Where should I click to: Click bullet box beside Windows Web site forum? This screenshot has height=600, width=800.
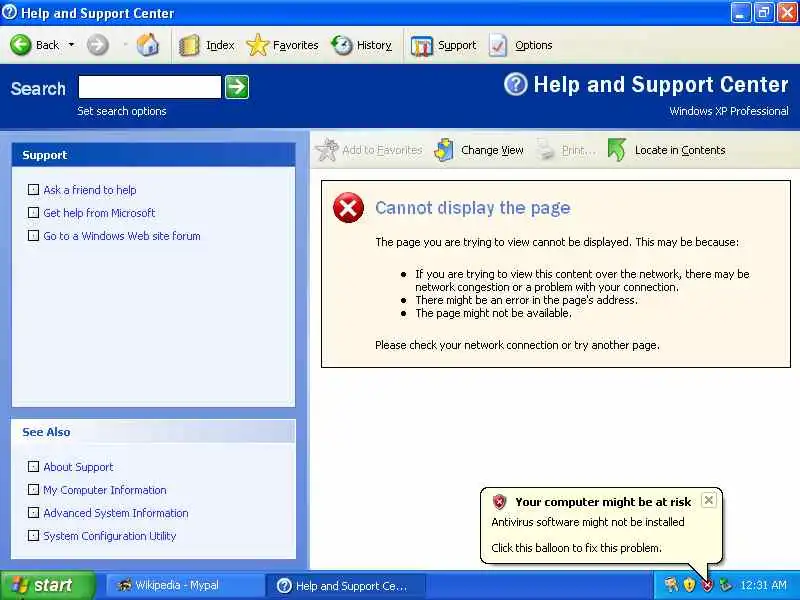[33, 236]
